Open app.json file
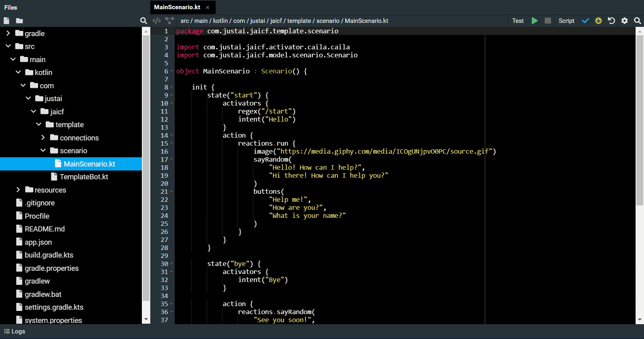644x339 pixels. (38, 242)
